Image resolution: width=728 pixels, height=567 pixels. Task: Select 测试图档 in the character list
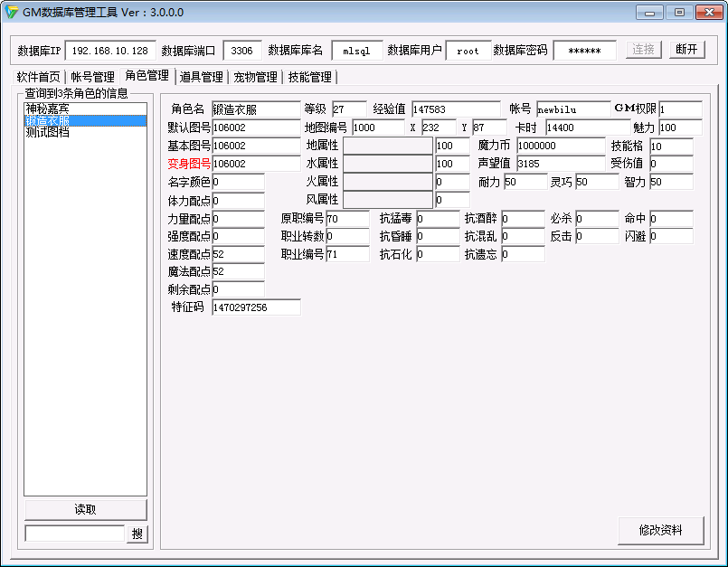point(47,132)
